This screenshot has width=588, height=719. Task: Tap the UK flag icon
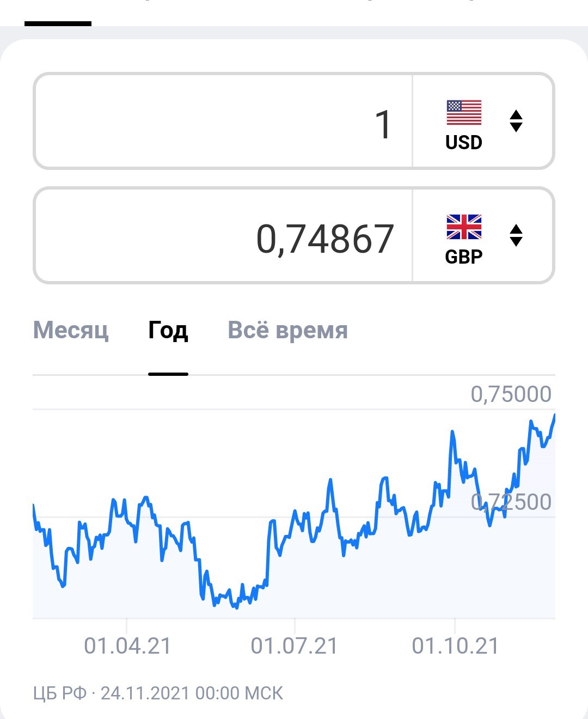[464, 227]
